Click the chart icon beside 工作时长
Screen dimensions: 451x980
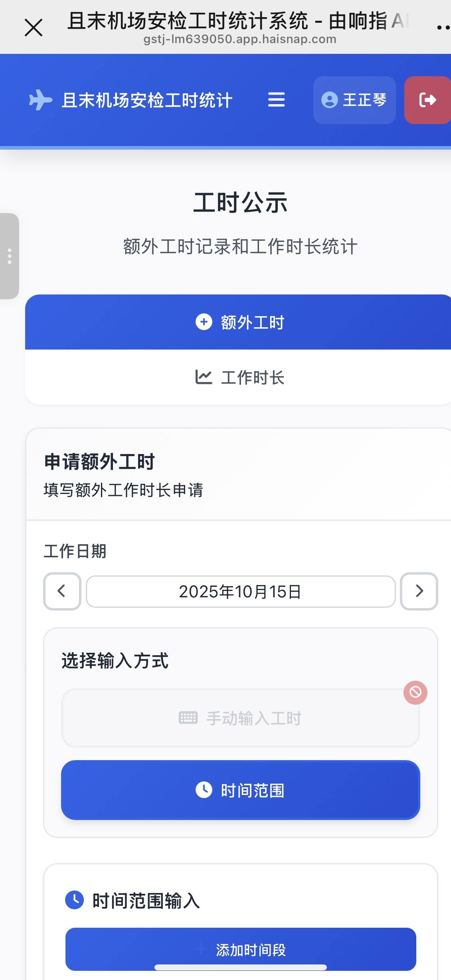point(204,377)
